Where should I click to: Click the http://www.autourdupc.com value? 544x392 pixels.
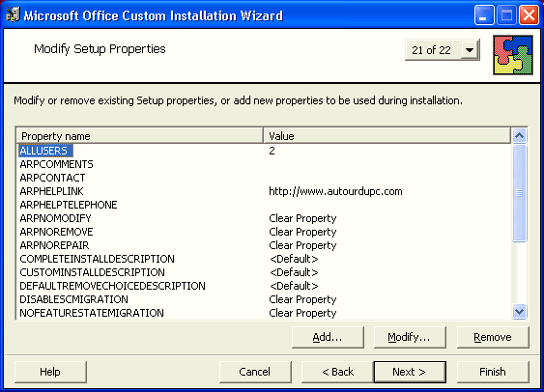coord(335,191)
